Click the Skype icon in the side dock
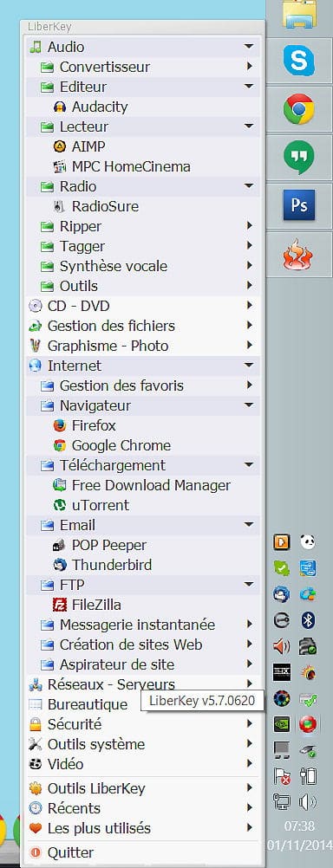 tap(299, 60)
